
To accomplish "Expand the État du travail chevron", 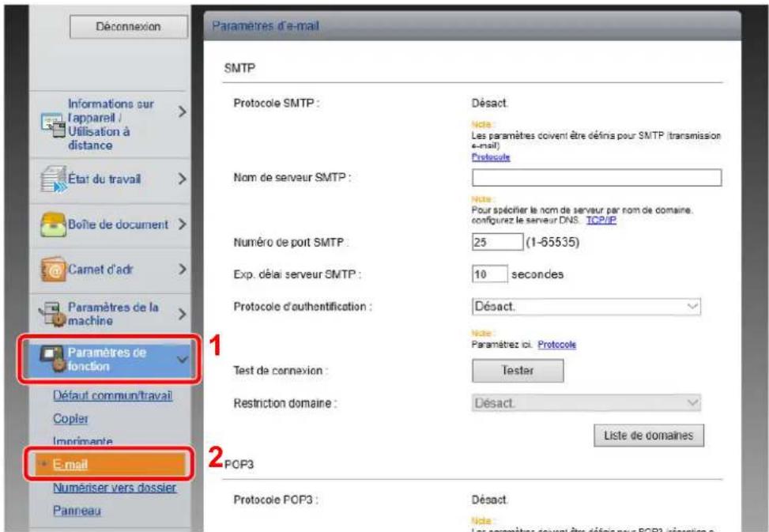I will 182,179.
